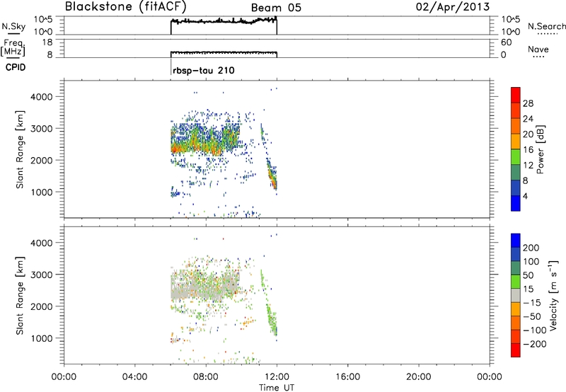Click the 'Beam 05' label

click(x=276, y=8)
